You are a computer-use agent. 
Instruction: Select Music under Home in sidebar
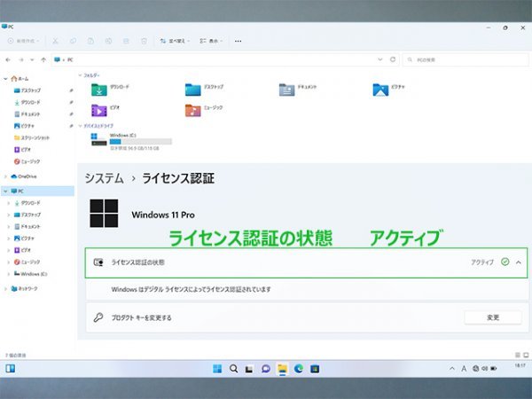pyautogui.click(x=27, y=161)
